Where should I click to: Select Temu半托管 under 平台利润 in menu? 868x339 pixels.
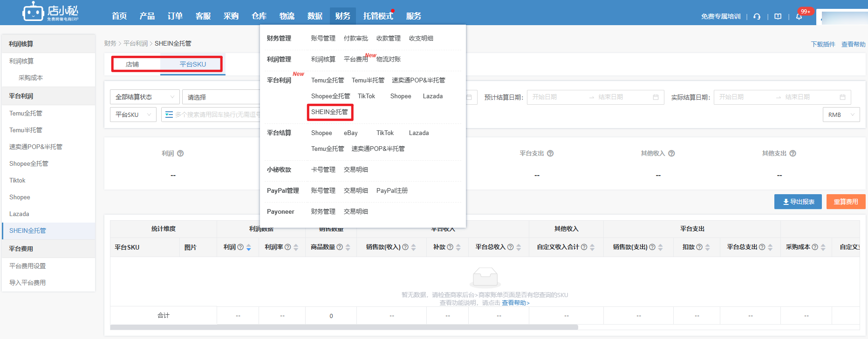click(368, 80)
